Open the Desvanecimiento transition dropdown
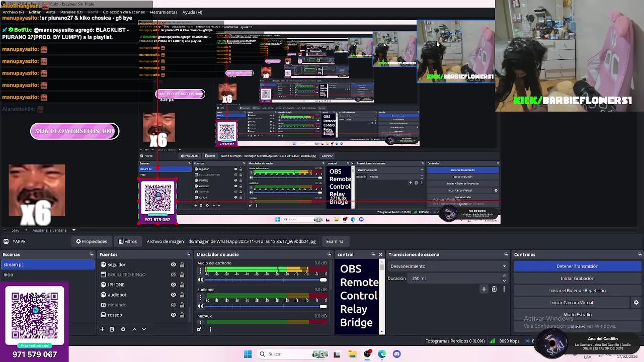Image resolution: width=644 pixels, height=362 pixels. point(448,266)
